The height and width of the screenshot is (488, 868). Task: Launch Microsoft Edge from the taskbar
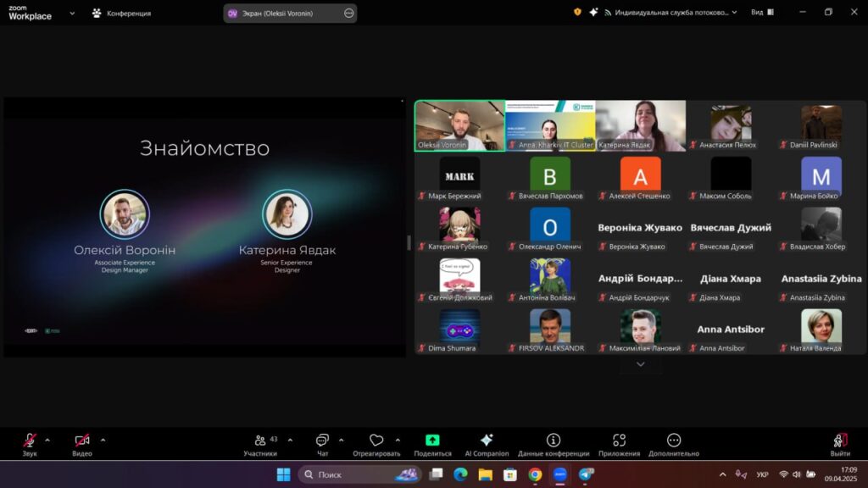(460, 474)
